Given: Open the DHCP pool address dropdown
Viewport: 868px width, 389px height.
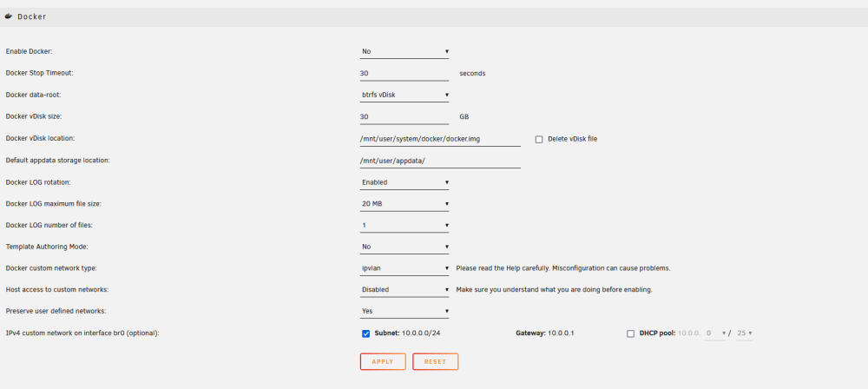Looking at the screenshot, I should (715, 333).
